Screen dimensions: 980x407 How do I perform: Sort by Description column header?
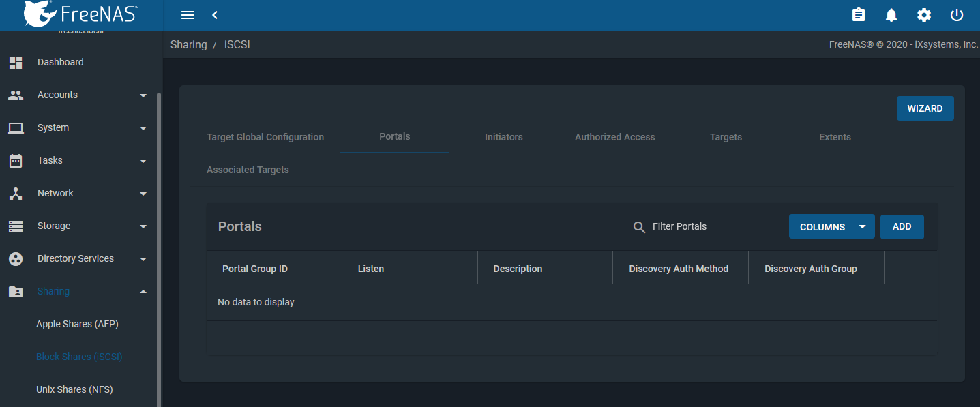tap(518, 269)
